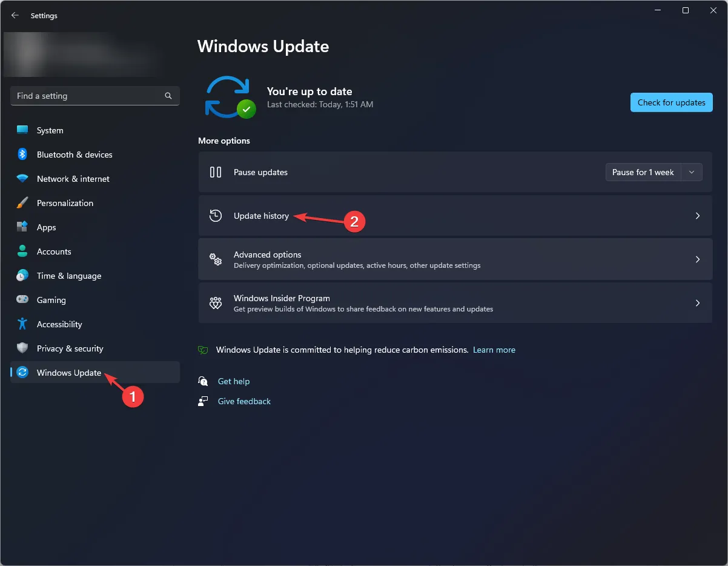Open the Get help link
This screenshot has width=728, height=566.
pos(234,381)
